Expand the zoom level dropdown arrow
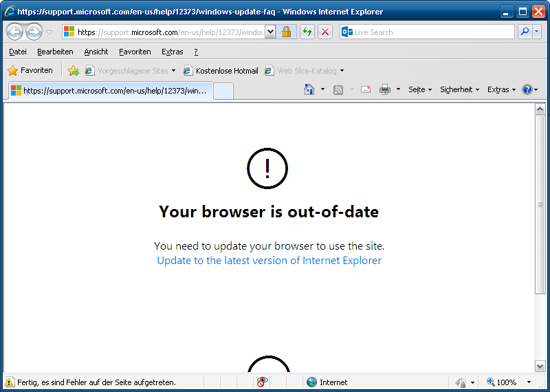The height and width of the screenshot is (392, 550). coord(529,382)
